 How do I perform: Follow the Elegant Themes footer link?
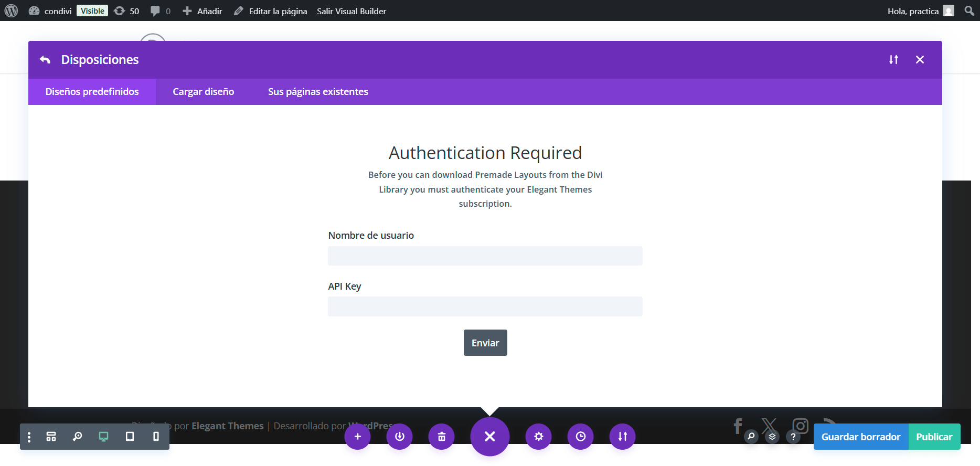click(x=228, y=426)
